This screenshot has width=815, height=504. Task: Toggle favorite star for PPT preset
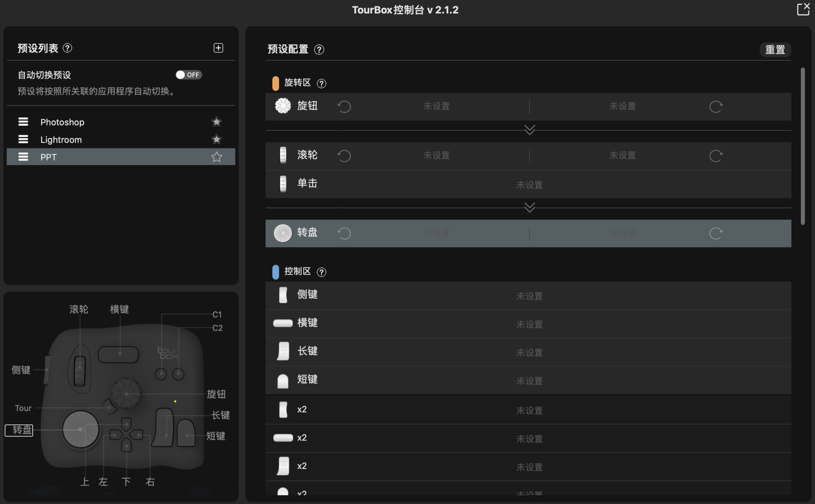point(216,157)
